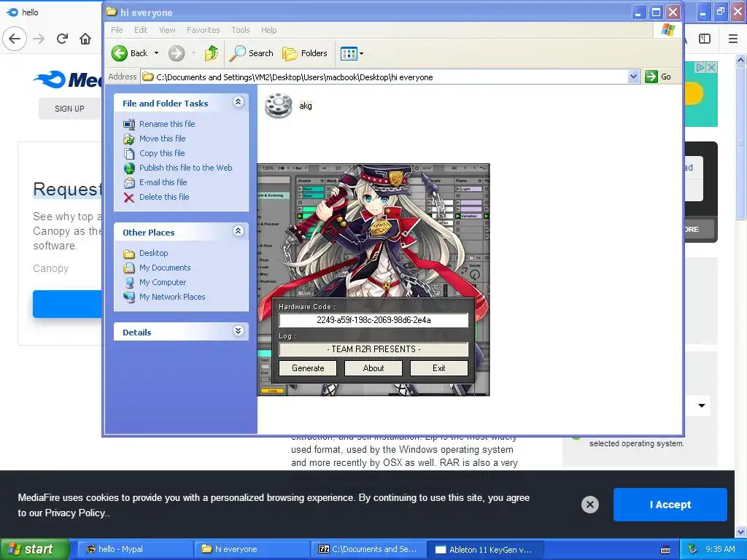Go to My Network Places
The height and width of the screenshot is (560, 747).
click(172, 297)
